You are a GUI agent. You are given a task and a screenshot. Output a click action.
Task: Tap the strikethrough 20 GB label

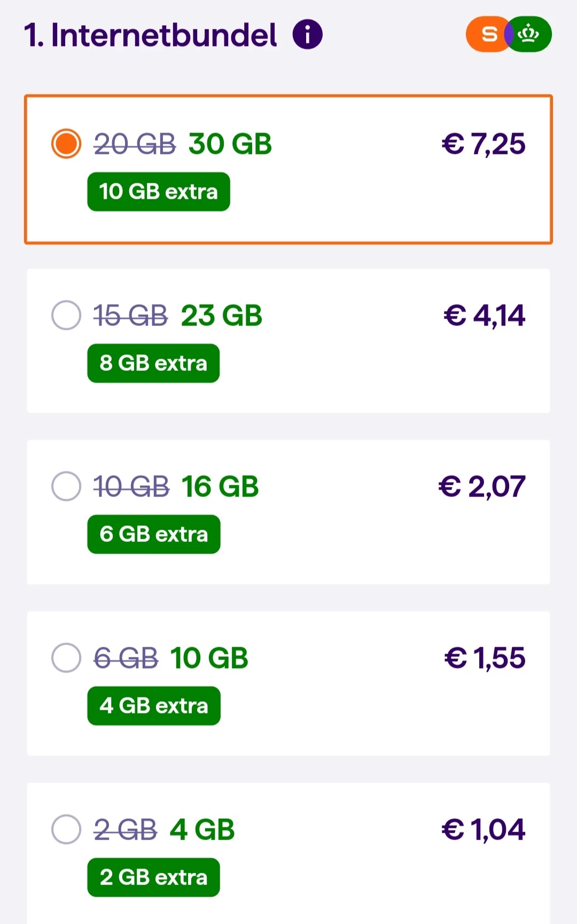coord(135,144)
